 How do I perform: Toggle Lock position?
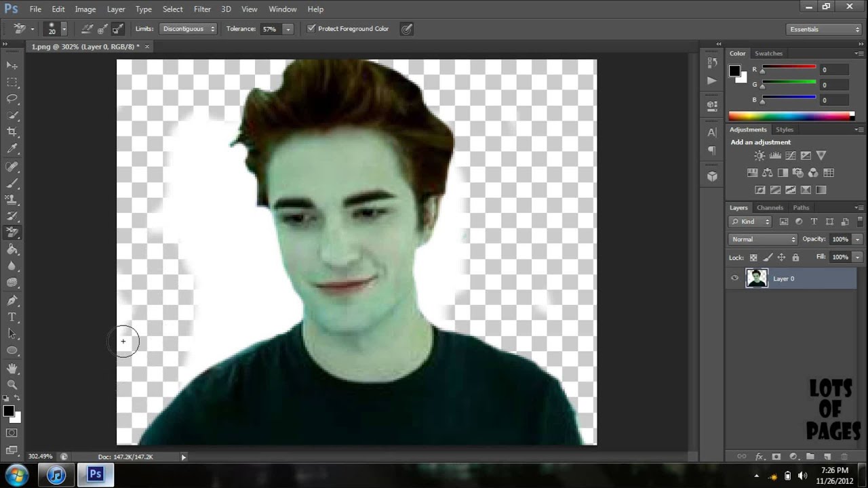coord(781,258)
